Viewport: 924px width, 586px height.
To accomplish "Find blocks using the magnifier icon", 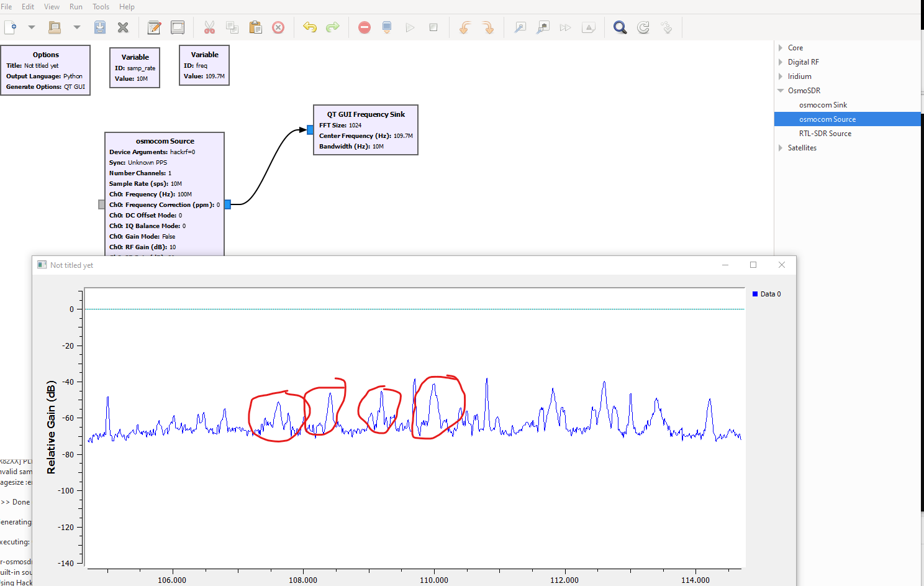I will 620,27.
